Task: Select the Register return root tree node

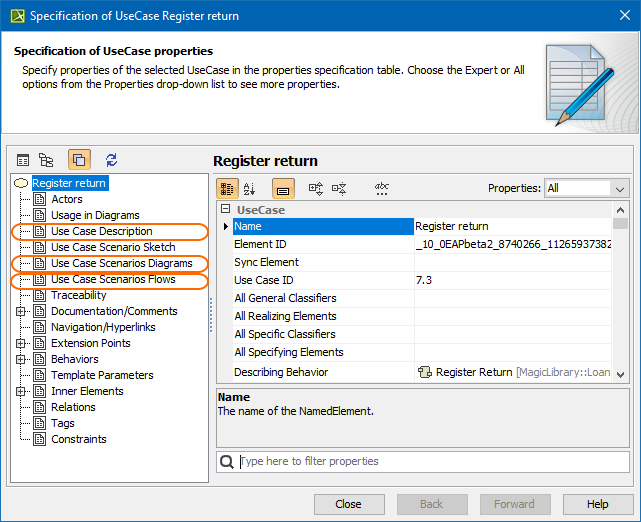Action: (69, 183)
